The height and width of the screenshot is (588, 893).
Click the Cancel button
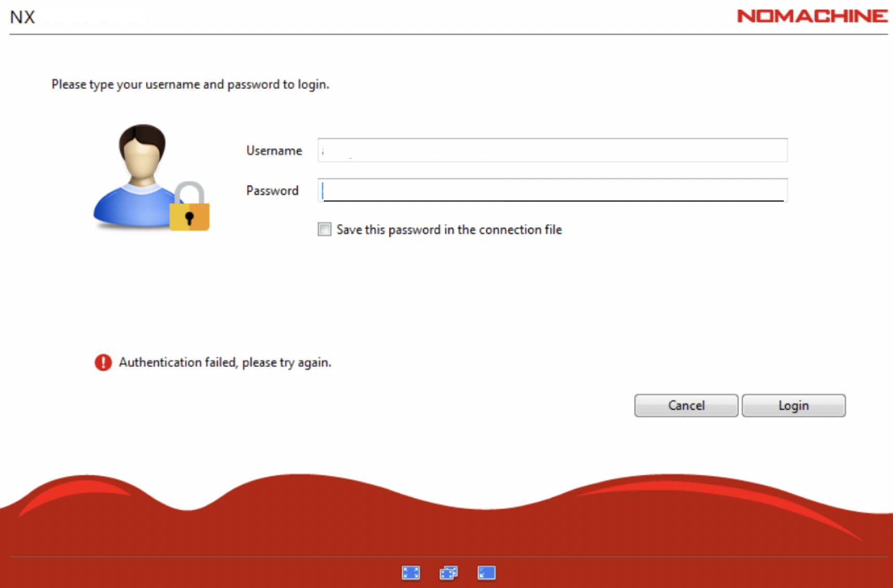pyautogui.click(x=686, y=405)
